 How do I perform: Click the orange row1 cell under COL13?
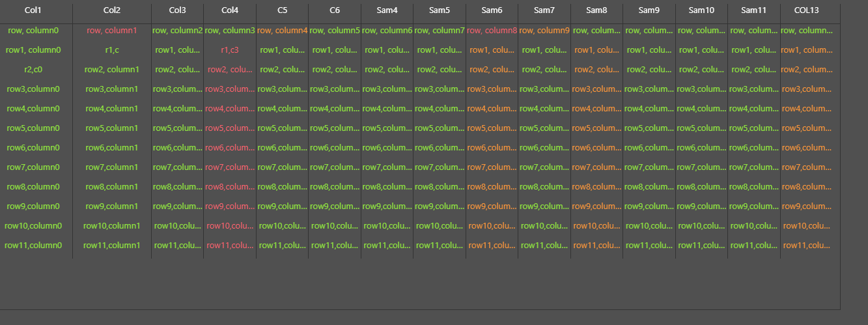coord(807,50)
